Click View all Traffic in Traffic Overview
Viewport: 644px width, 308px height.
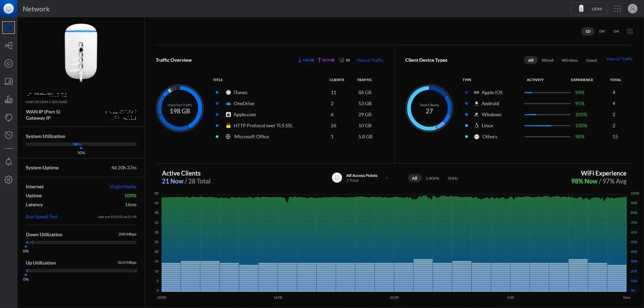tap(369, 60)
